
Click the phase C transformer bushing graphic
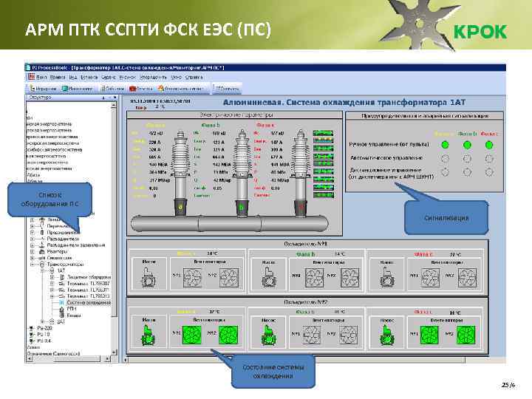coord(300,173)
